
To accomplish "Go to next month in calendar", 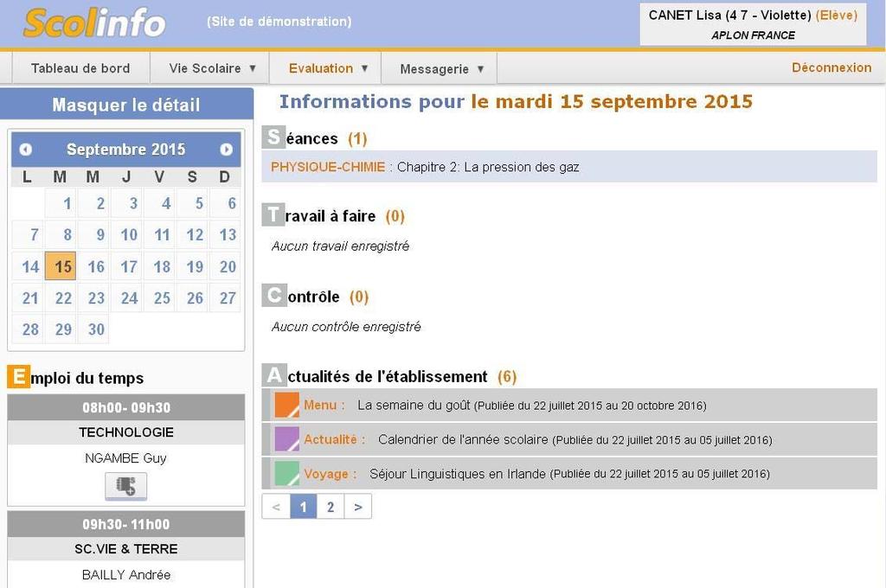I will pyautogui.click(x=227, y=150).
